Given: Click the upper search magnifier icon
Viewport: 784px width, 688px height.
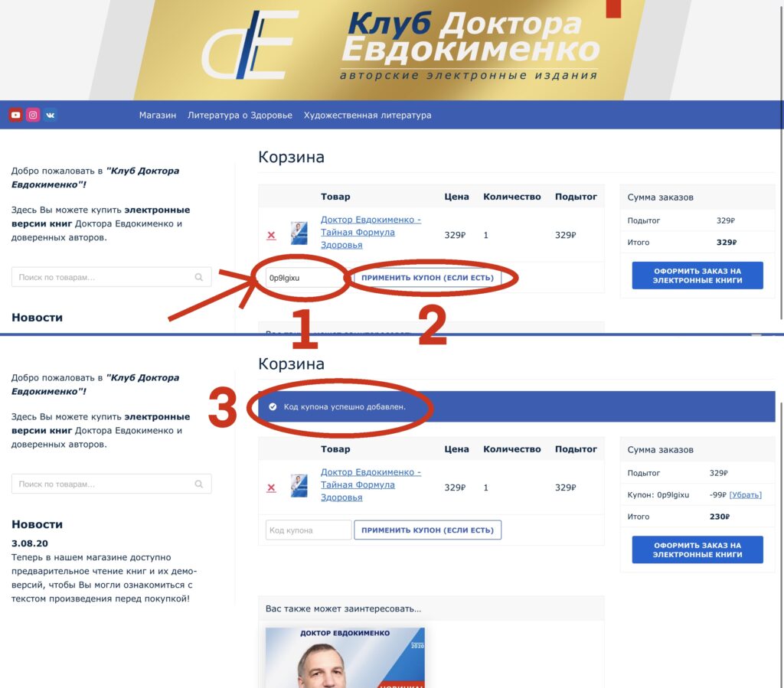Looking at the screenshot, I should [199, 277].
